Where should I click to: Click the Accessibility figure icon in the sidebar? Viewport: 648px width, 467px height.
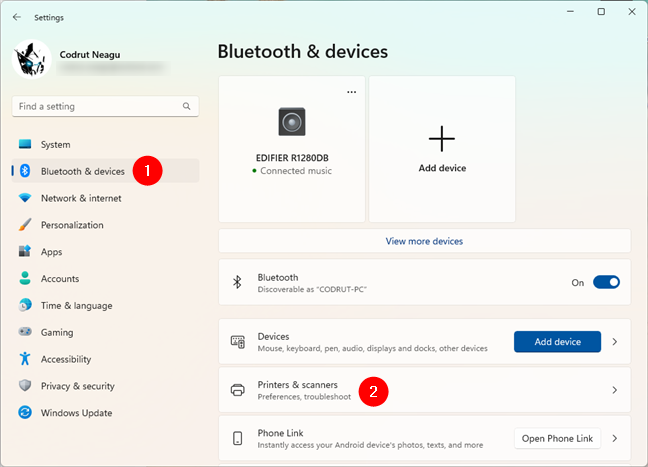(x=25, y=359)
